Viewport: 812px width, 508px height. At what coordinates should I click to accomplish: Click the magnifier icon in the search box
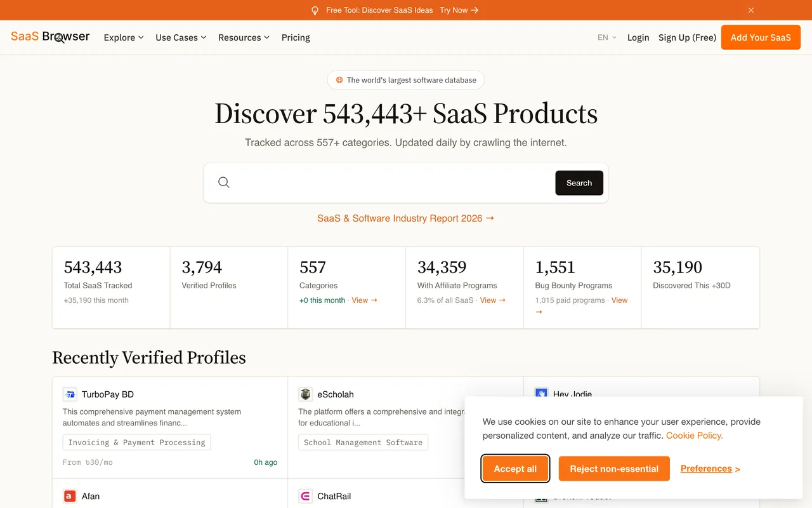pos(224,182)
